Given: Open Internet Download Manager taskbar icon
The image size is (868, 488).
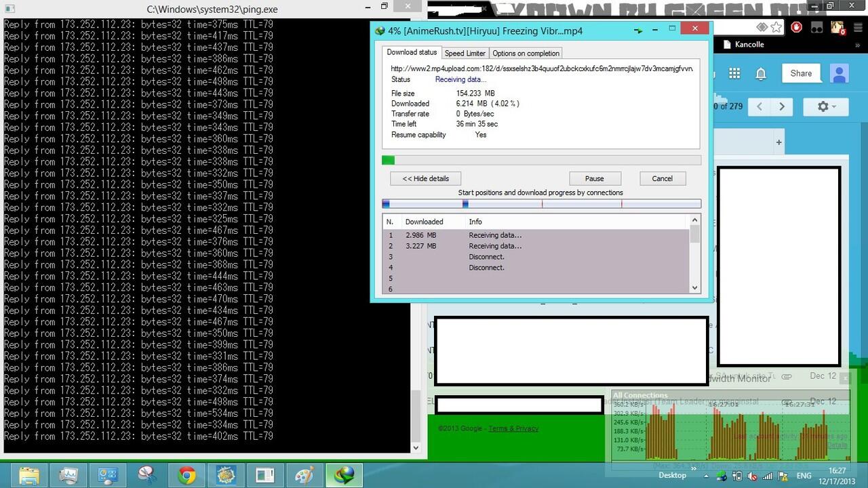Looking at the screenshot, I should 344,476.
